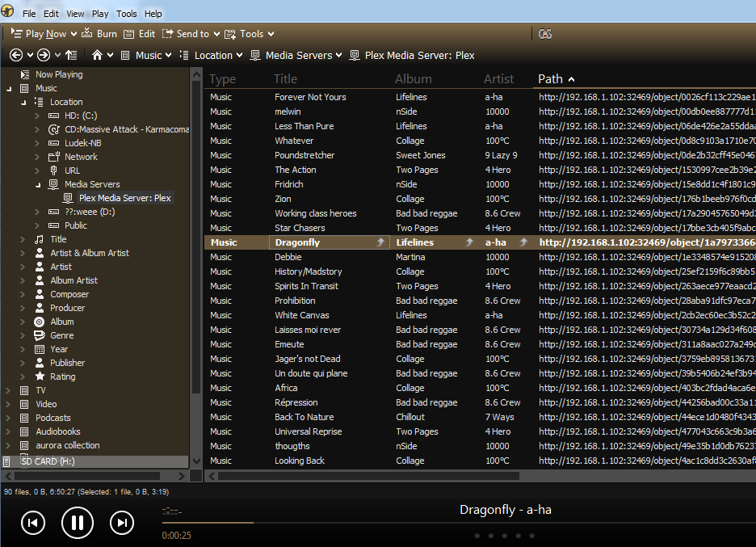The height and width of the screenshot is (547, 756).
Task: Pause playback of Dragonfly
Action: point(78,523)
